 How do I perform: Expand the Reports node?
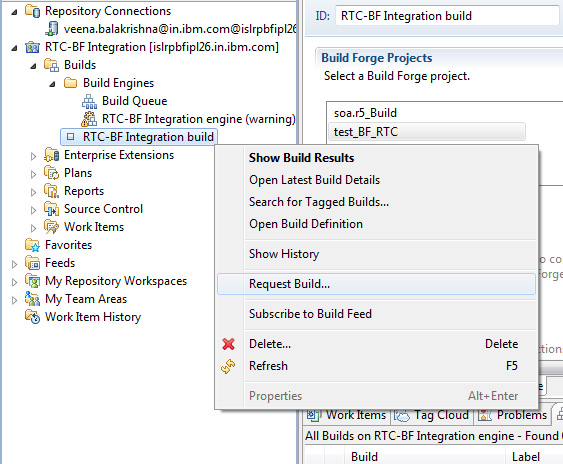[33, 192]
